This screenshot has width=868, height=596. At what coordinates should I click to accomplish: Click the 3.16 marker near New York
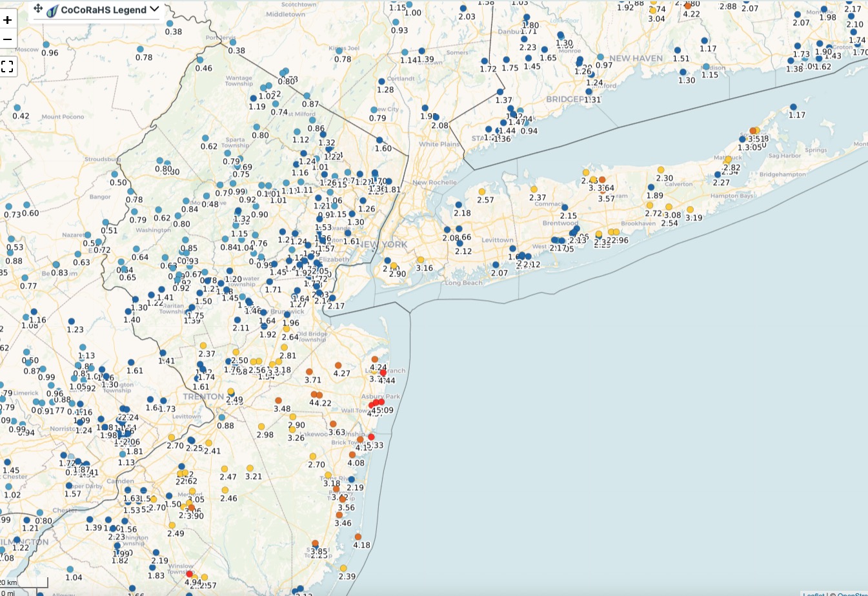(x=420, y=260)
